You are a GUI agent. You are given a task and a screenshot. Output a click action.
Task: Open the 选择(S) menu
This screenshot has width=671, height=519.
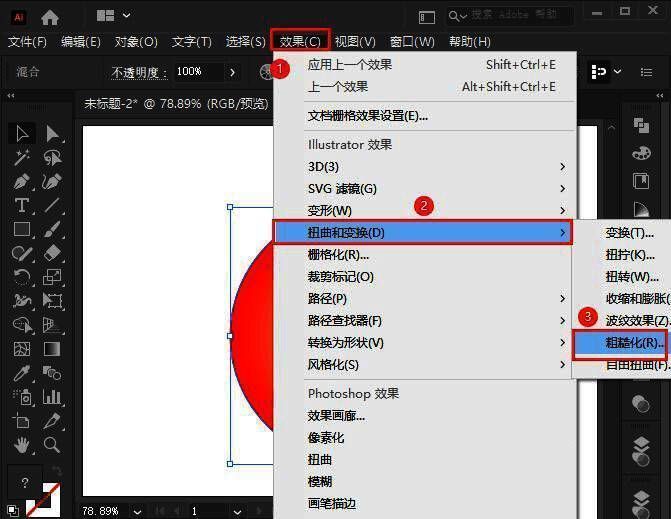click(245, 42)
